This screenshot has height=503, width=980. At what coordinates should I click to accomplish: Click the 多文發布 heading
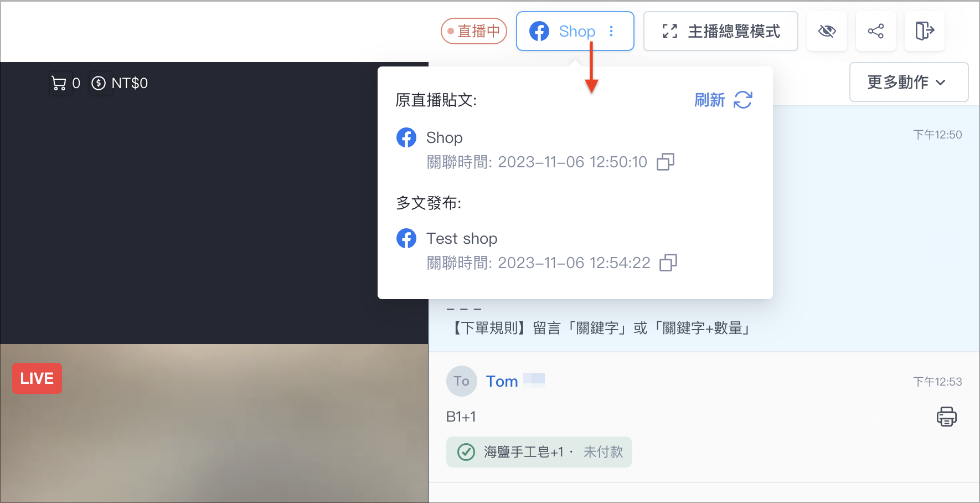[429, 203]
